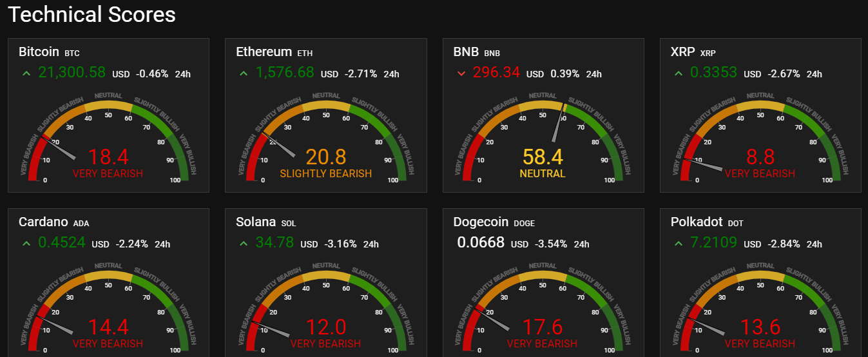Click Dogecoin gauge score 17.6
Image resolution: width=868 pixels, height=357 pixels.
543,327
